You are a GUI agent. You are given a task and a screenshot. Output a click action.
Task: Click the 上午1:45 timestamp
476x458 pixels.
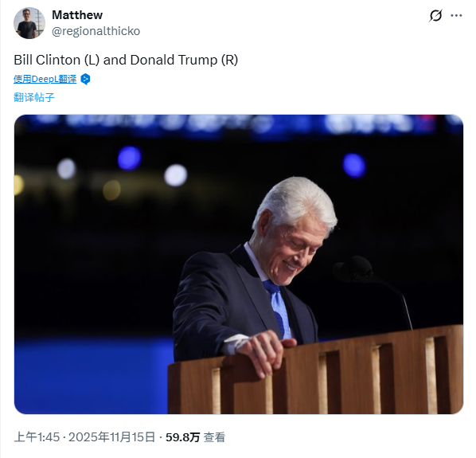[x=37, y=437]
